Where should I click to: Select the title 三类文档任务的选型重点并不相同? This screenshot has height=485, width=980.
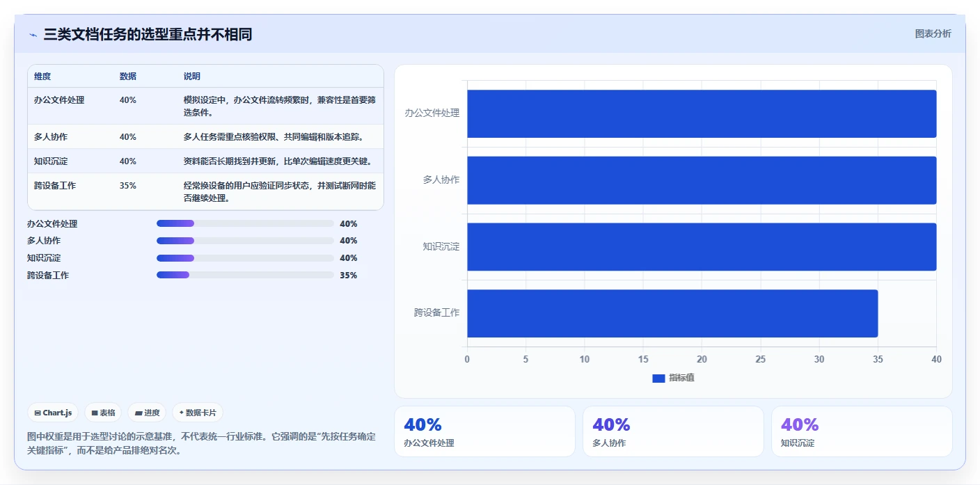(148, 35)
